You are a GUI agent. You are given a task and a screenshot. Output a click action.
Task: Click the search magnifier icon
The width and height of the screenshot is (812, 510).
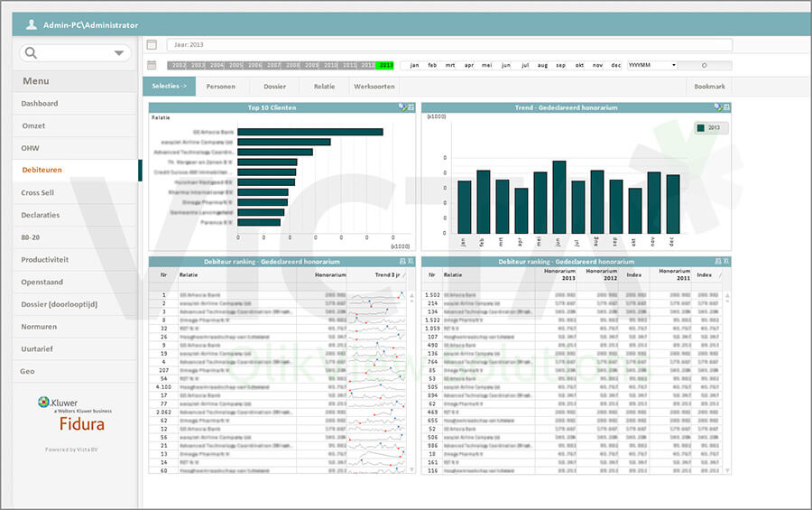point(31,53)
